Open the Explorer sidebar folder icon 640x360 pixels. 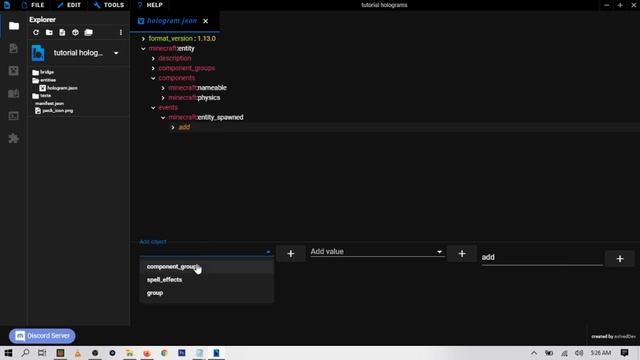pyautogui.click(x=13, y=26)
